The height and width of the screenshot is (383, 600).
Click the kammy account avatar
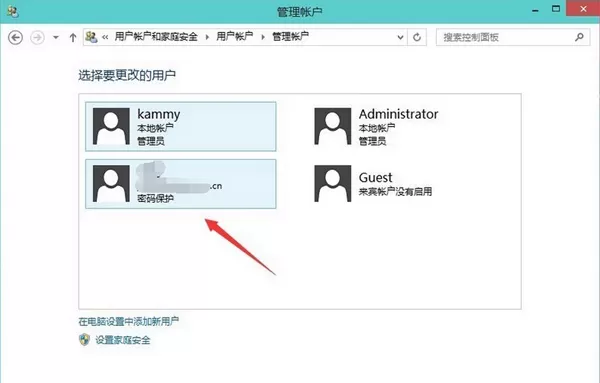click(111, 126)
